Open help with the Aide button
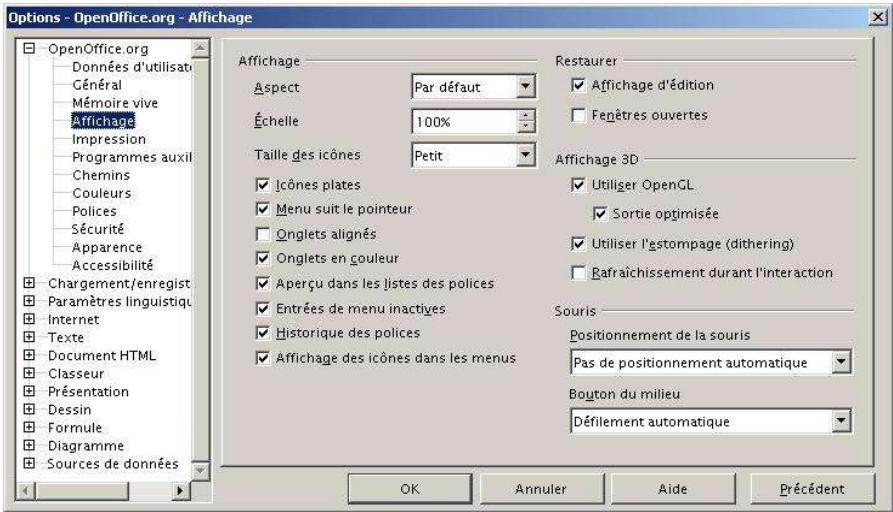The width and height of the screenshot is (893, 512). 673,489
